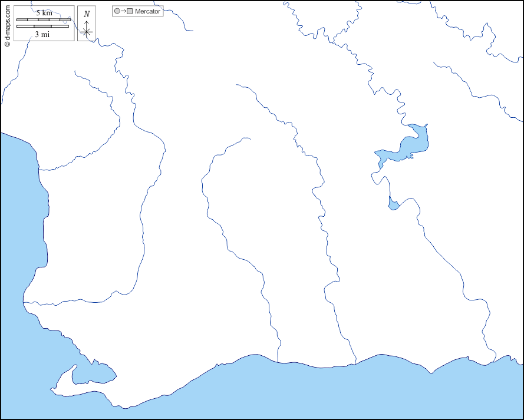Click the arrow between circle and square
Screen dimensions: 524x420
[123, 11]
